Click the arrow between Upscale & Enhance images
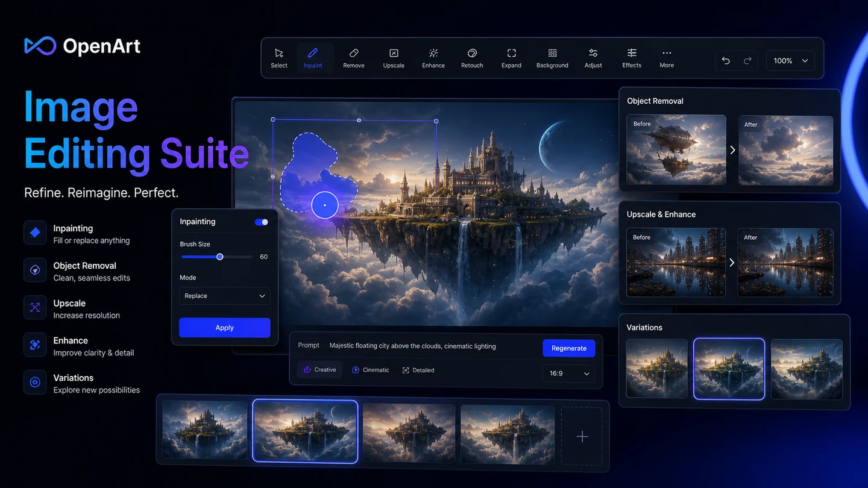This screenshot has height=488, width=868. 732,263
